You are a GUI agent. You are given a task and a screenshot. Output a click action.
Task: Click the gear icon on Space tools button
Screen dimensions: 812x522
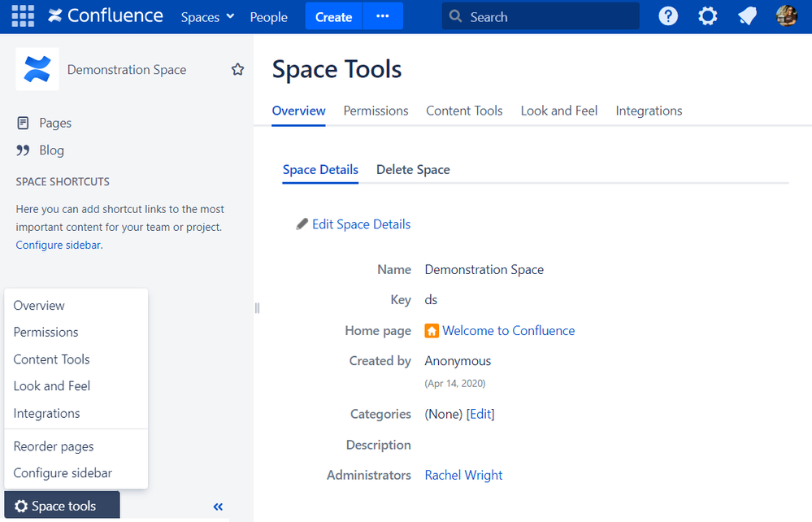(21, 506)
